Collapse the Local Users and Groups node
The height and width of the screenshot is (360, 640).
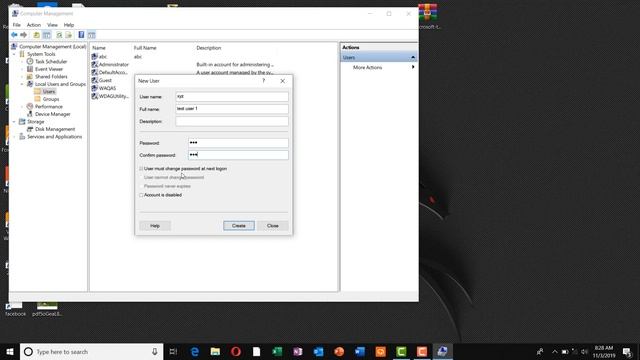click(x=22, y=84)
